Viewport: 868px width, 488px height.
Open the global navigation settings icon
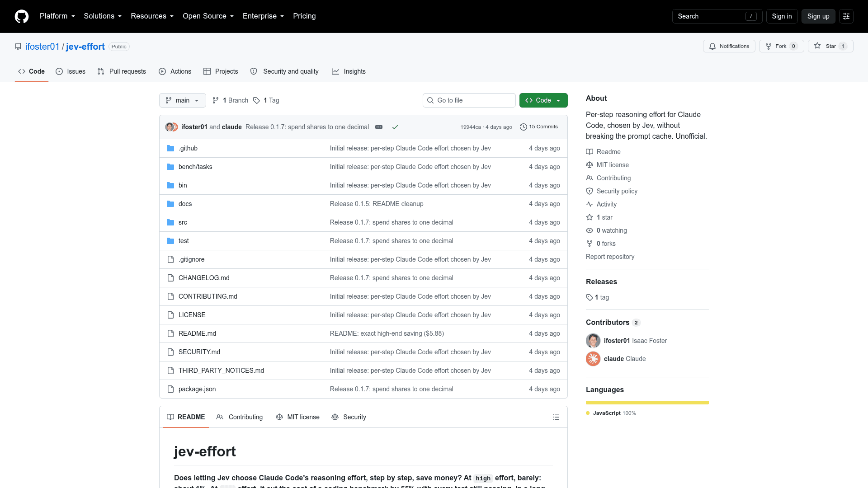pyautogui.click(x=846, y=16)
